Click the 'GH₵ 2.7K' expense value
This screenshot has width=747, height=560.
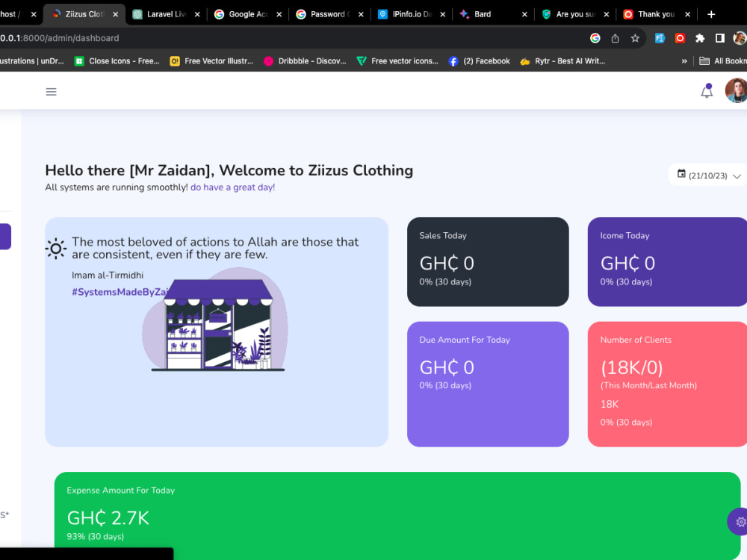click(108, 518)
